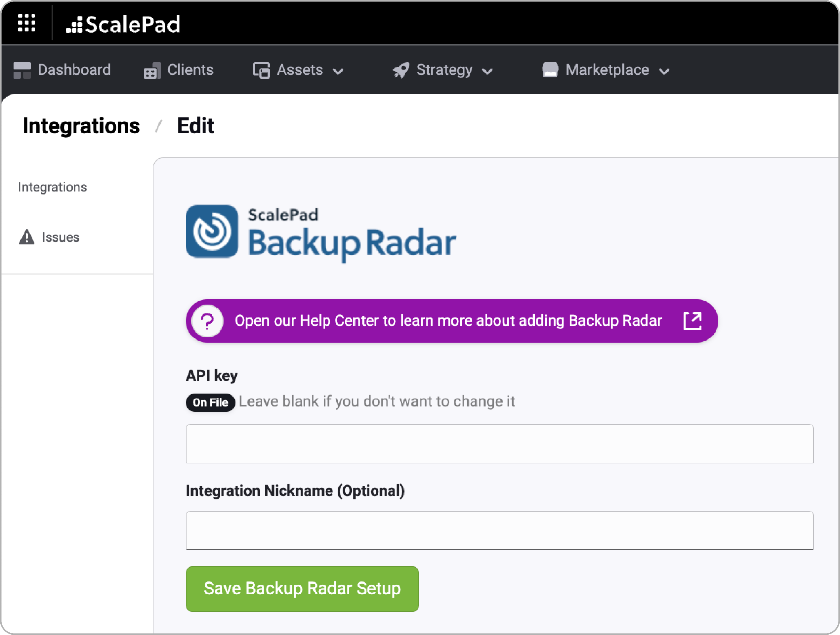Focus the API key input field
840x635 pixels.
coord(499,444)
